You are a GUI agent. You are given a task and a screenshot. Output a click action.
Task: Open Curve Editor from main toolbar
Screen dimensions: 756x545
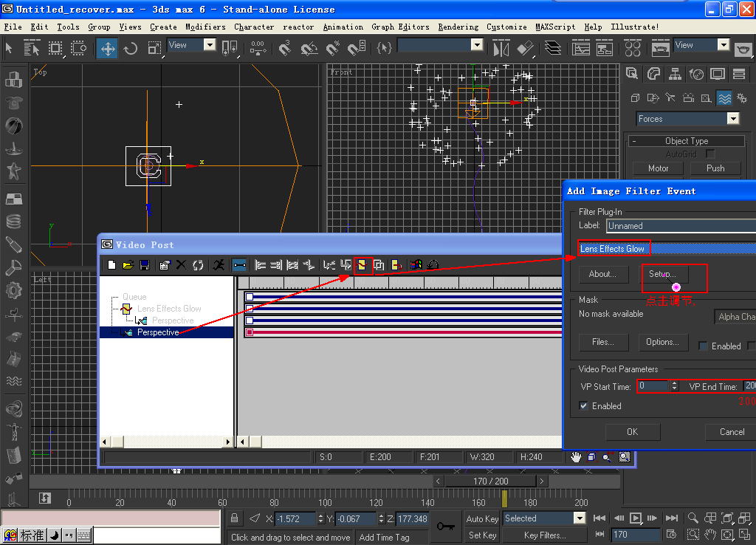(581, 48)
